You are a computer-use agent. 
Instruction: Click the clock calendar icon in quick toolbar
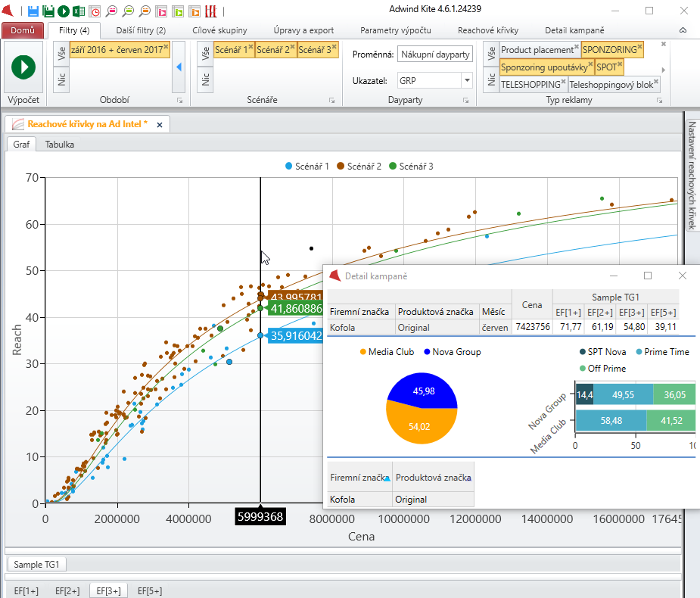point(95,11)
